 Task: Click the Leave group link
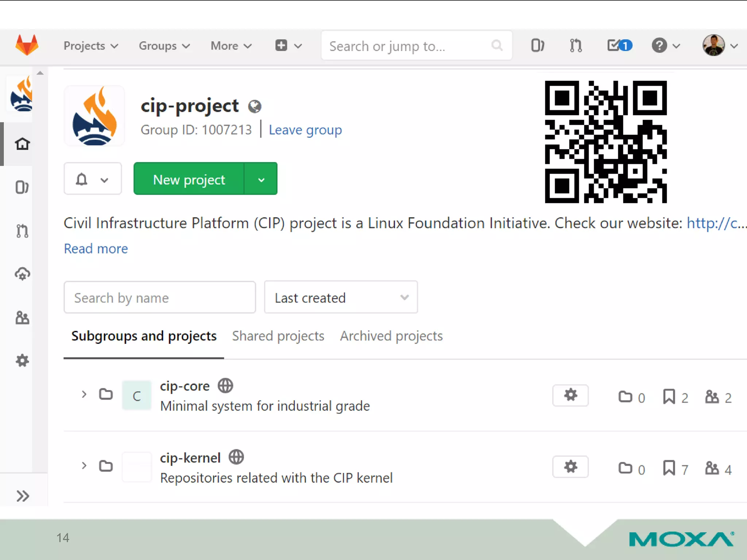coord(305,130)
